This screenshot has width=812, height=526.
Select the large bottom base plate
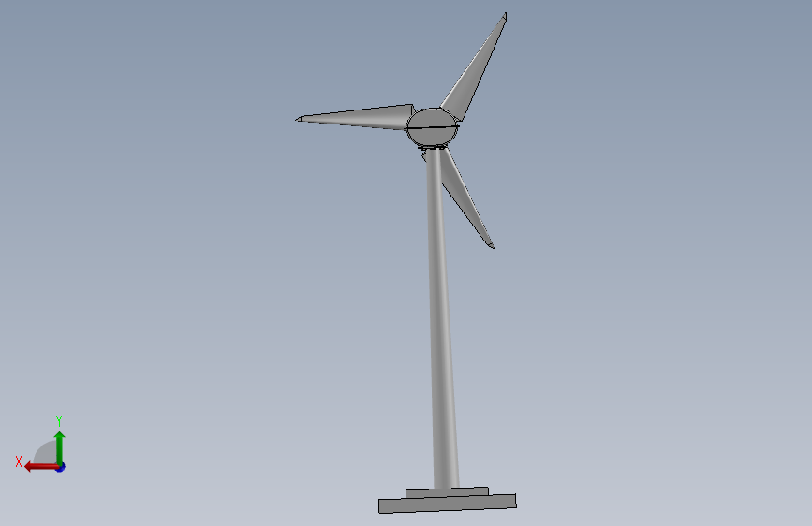pos(448,504)
